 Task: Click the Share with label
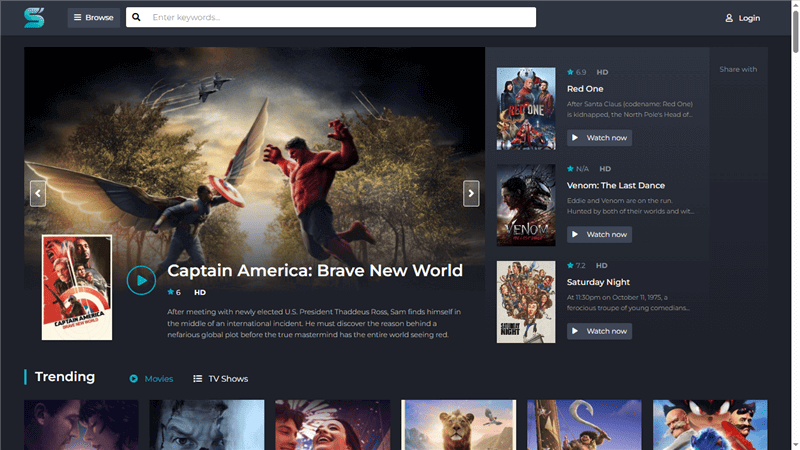coord(738,69)
